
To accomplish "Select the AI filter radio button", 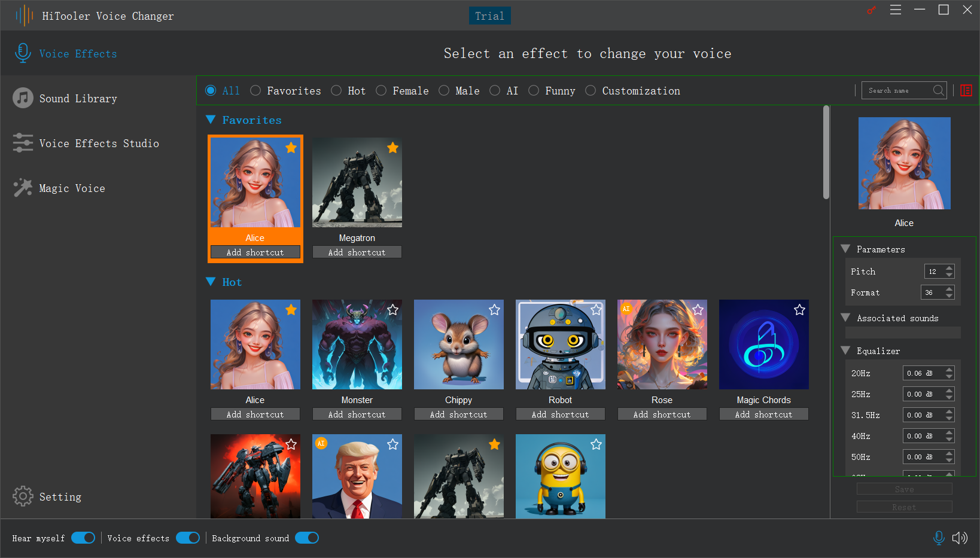I will (x=495, y=90).
